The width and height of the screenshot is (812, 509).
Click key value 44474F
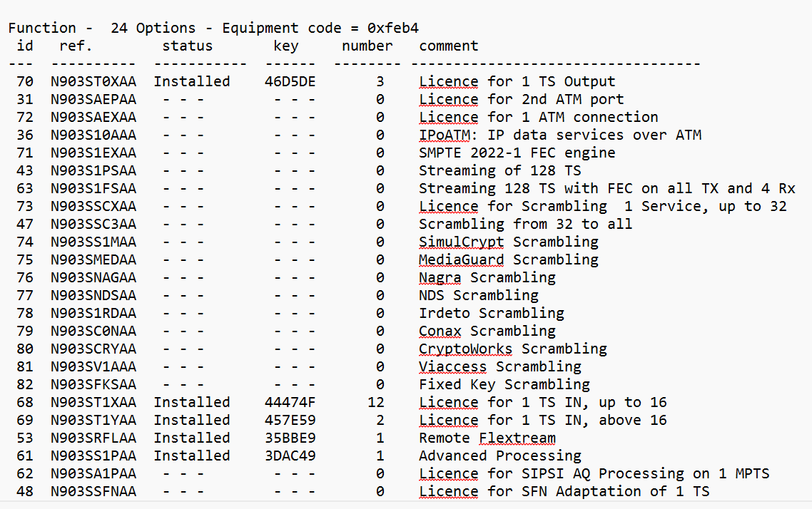[x=290, y=403]
